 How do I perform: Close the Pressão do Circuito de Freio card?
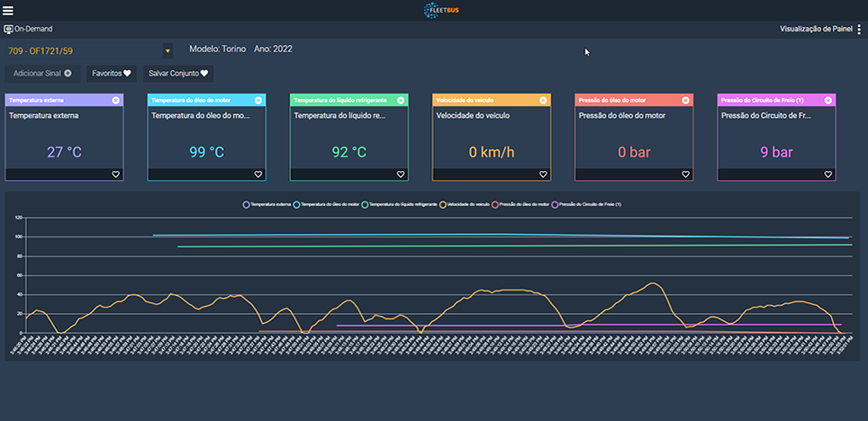[829, 100]
